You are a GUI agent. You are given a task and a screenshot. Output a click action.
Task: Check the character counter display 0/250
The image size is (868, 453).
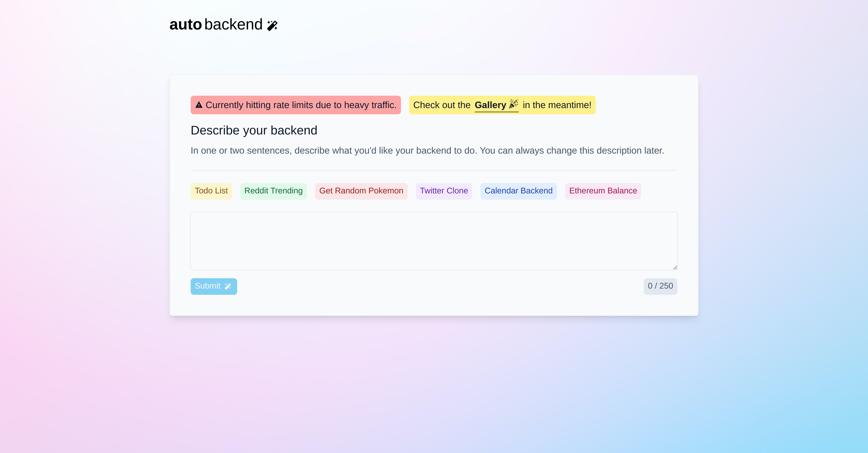[x=660, y=286]
